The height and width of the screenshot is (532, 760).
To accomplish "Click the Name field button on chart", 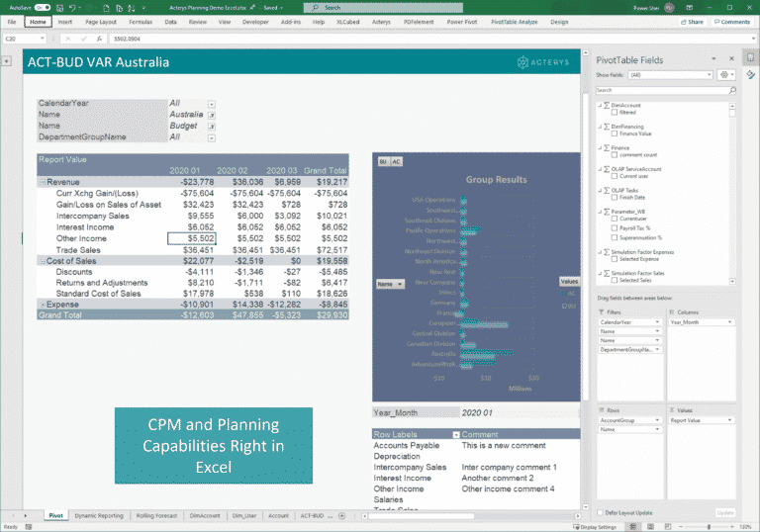I will pos(390,284).
